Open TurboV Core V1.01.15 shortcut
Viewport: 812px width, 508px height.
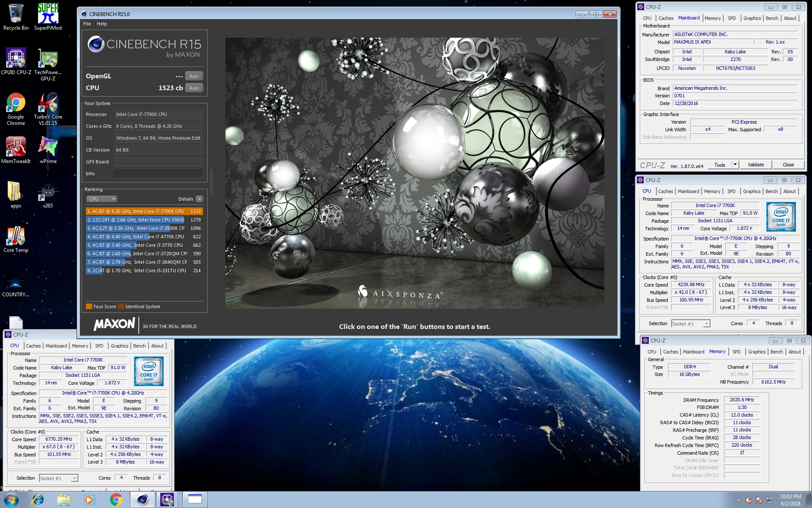[x=48, y=109]
